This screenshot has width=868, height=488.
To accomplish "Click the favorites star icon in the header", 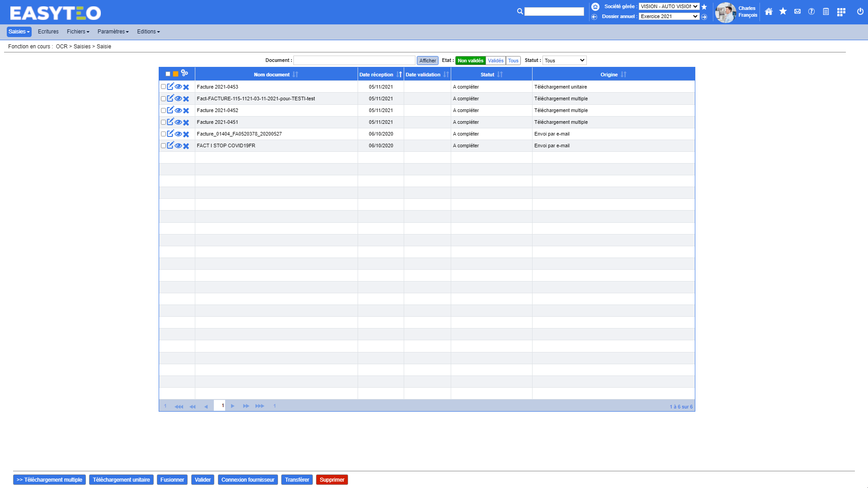I will point(783,11).
